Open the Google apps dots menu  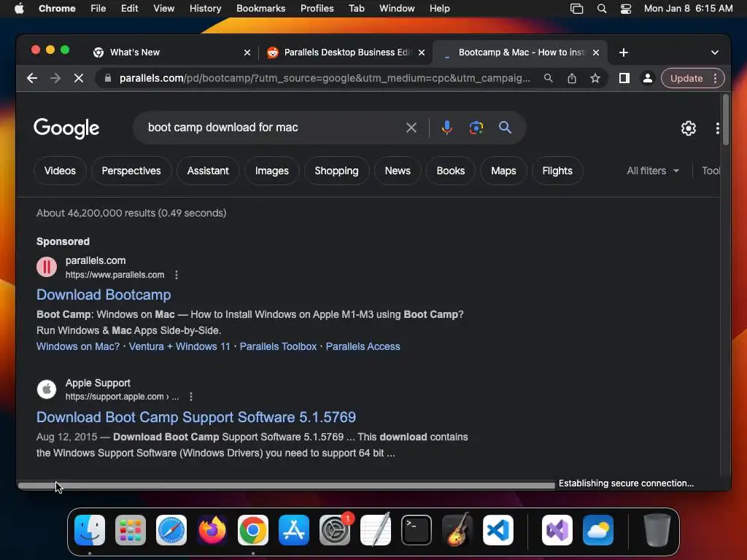718,128
